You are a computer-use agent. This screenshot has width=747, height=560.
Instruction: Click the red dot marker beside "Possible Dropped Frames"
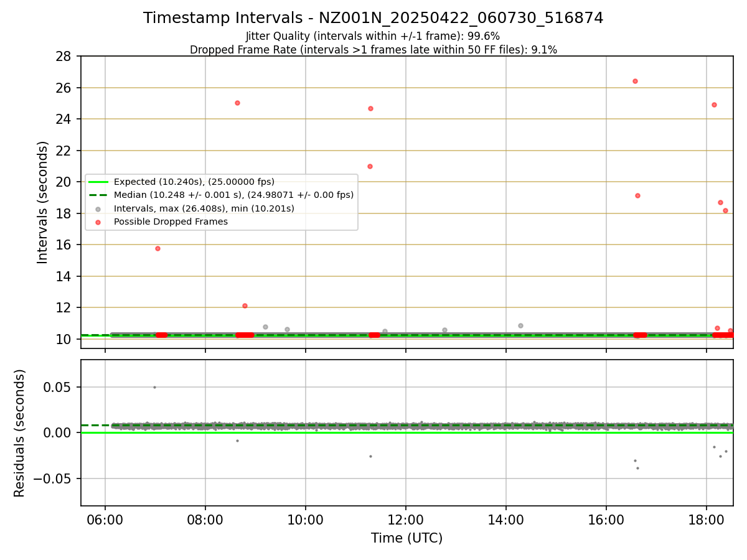pos(98,222)
